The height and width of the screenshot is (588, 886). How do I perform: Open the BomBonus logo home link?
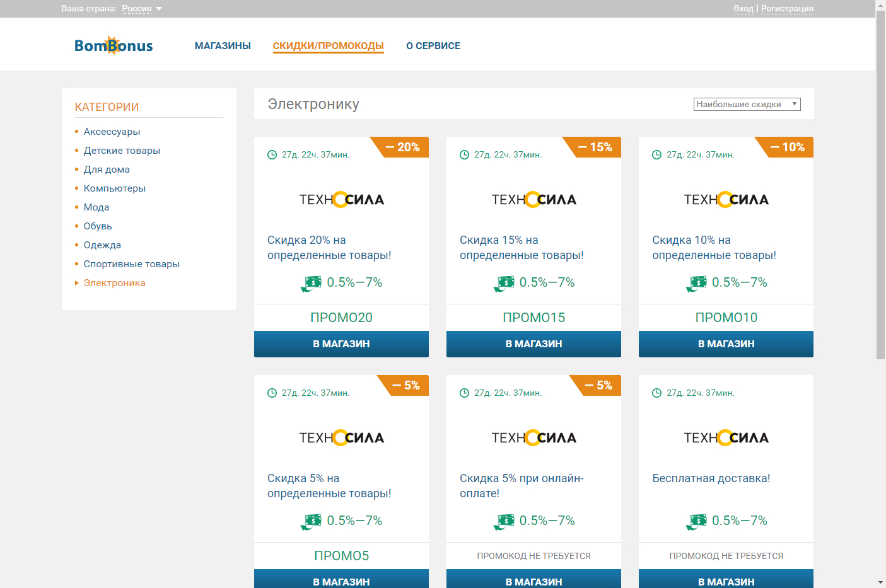pyautogui.click(x=114, y=45)
